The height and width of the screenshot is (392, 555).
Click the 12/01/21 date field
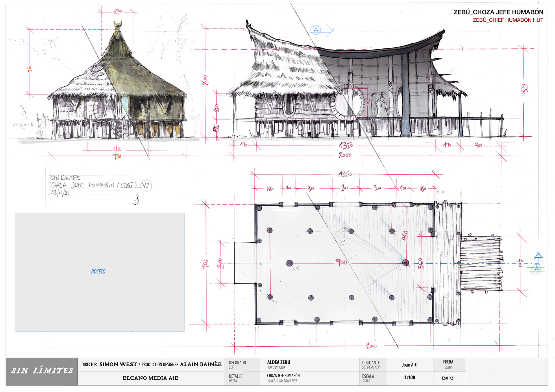pyautogui.click(x=448, y=378)
